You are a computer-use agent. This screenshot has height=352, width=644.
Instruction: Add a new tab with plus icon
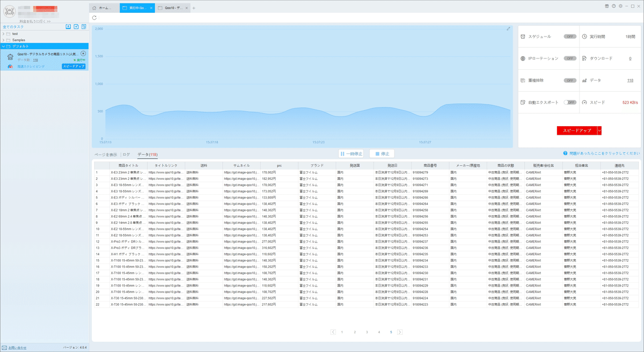pos(194,8)
